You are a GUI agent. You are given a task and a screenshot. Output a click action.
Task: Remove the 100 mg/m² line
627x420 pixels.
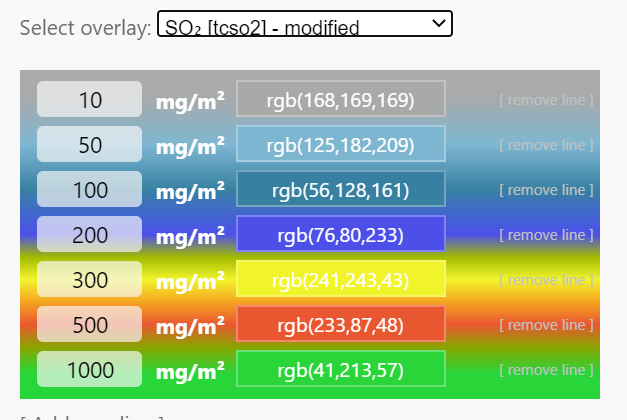[x=546, y=190]
